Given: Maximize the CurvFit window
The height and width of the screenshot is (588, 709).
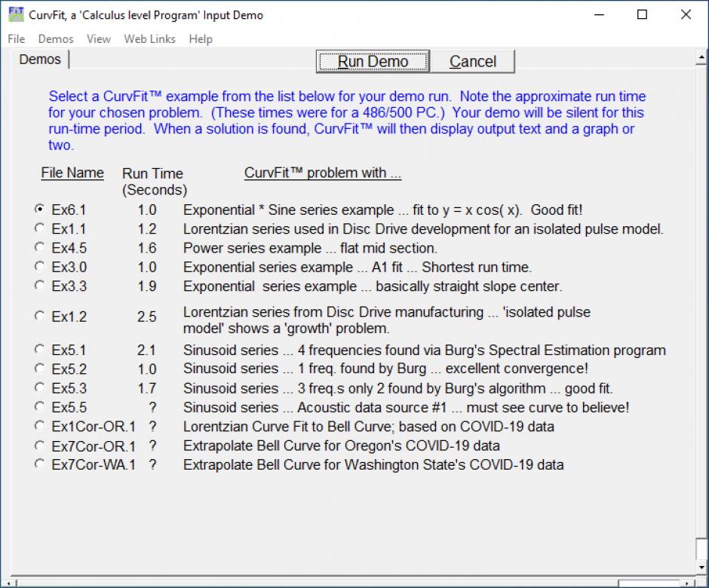Looking at the screenshot, I should coord(642,14).
